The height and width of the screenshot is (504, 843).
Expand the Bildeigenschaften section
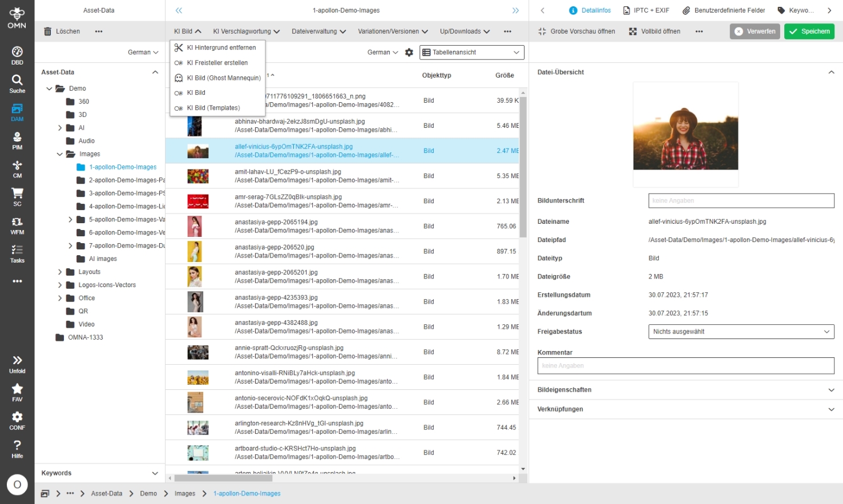(x=685, y=390)
